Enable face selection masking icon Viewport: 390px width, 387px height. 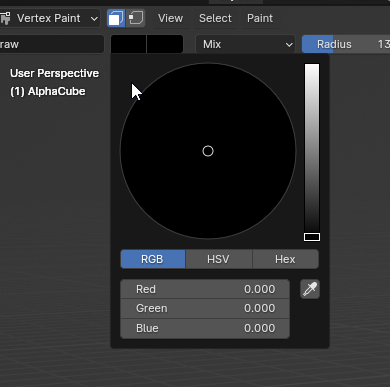[116, 18]
